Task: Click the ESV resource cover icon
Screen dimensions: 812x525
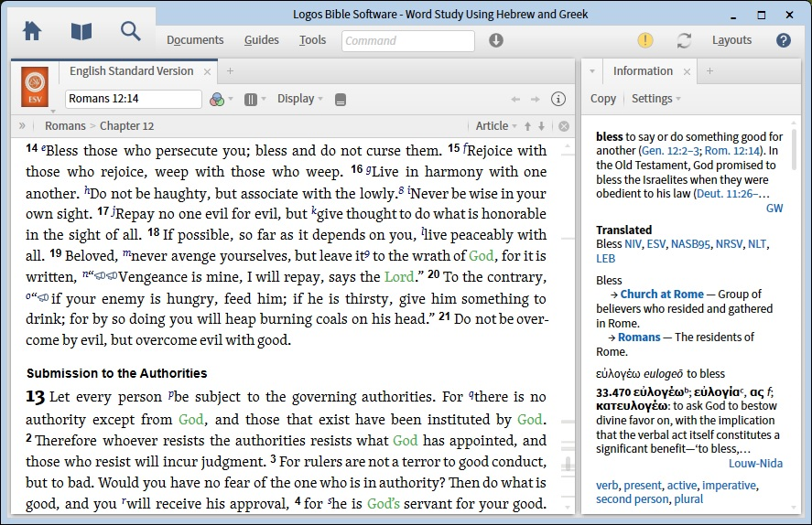Action: 35,85
